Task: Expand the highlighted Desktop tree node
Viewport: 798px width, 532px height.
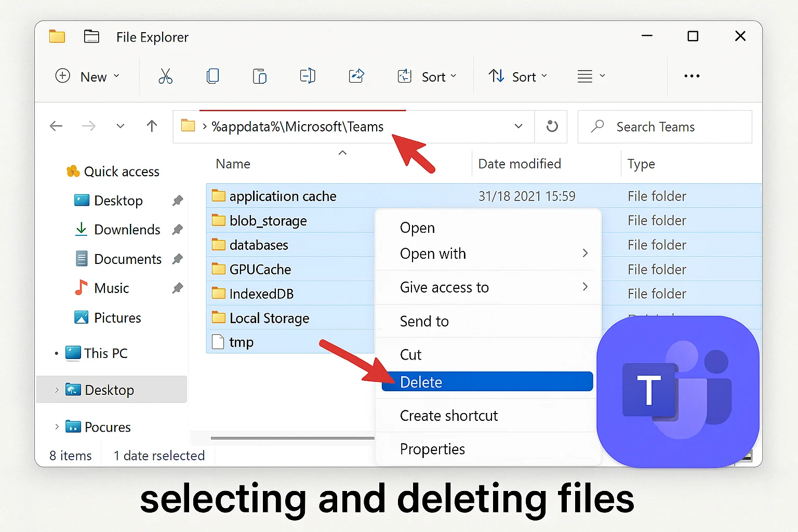Action: click(x=57, y=390)
